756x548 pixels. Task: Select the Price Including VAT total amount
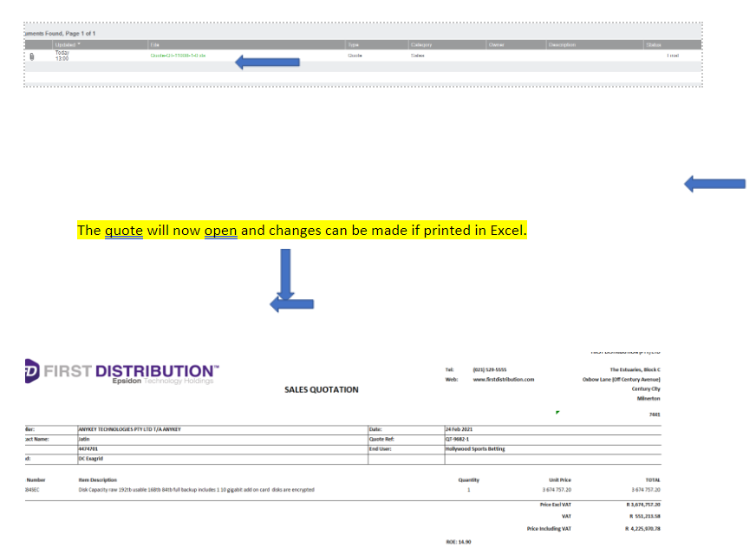point(643,528)
